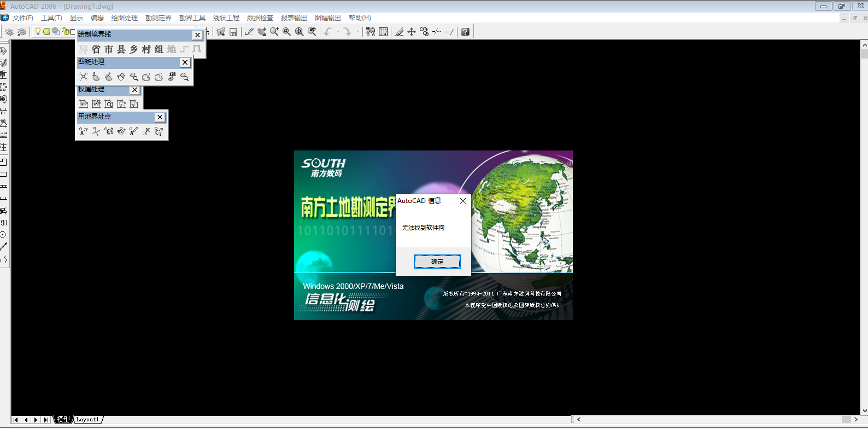868x429 pixels.
Task: Click the redo arrow icon
Action: [347, 32]
